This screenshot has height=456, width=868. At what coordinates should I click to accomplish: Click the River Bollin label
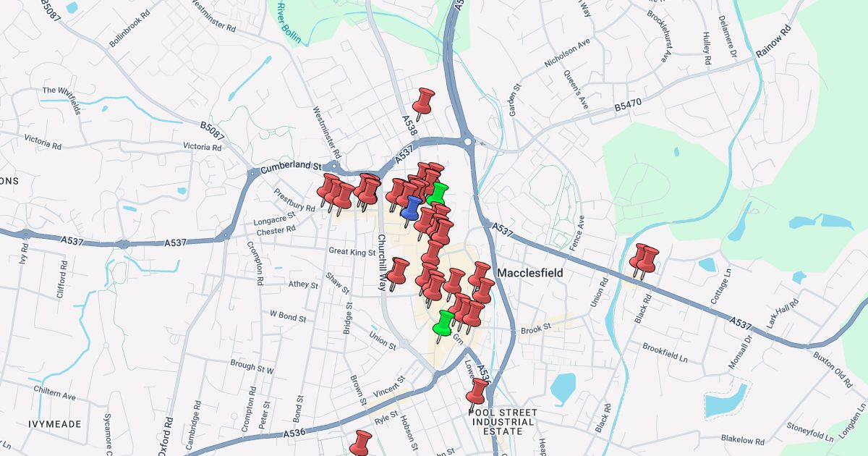(x=288, y=22)
